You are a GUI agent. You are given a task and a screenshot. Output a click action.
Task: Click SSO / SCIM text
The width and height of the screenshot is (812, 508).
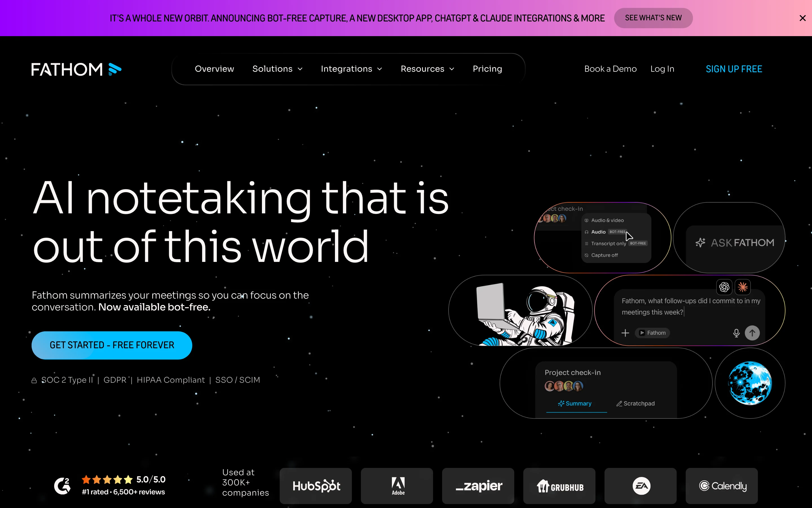pos(238,380)
